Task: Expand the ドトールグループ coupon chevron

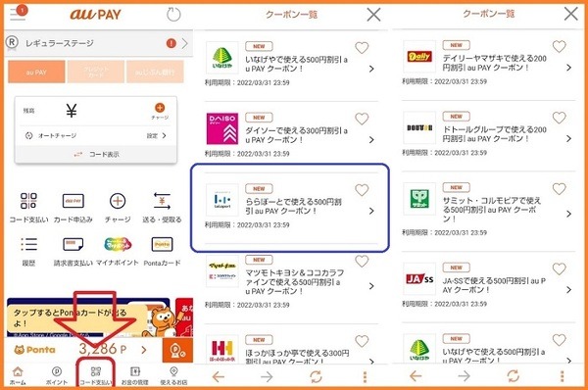Action: [568, 139]
